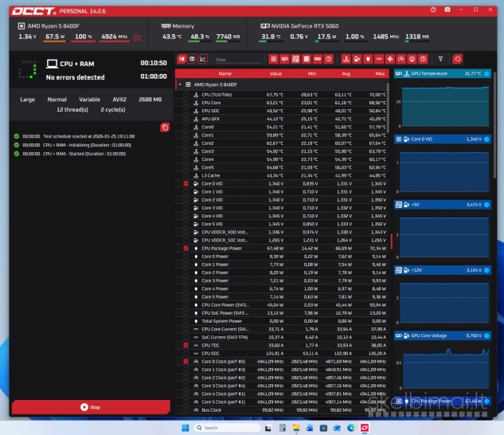Take a screenshot with the camera icon
The image size is (504, 435).
click(x=447, y=10)
